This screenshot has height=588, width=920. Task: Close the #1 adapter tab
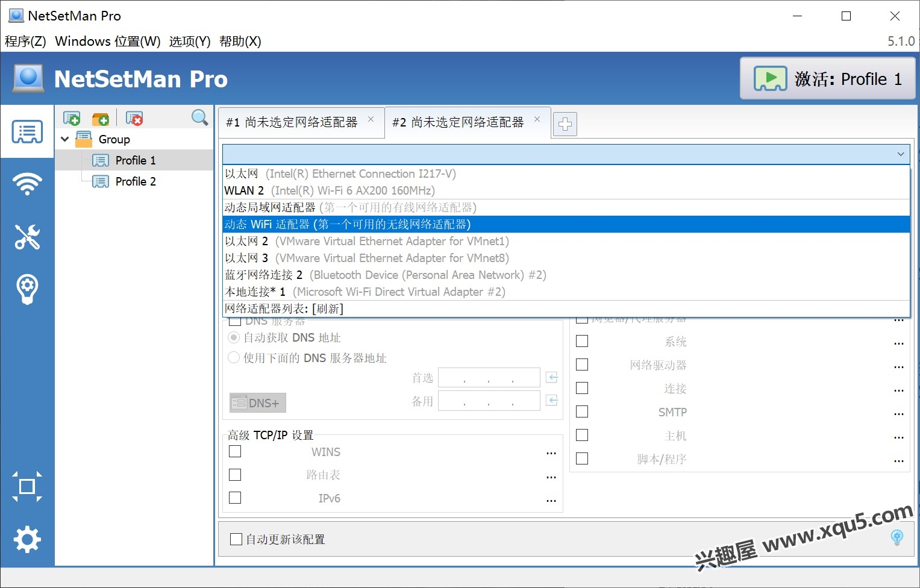tap(371, 119)
